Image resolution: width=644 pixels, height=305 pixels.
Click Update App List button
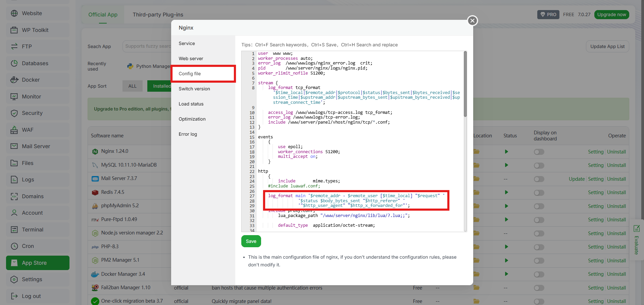607,46
